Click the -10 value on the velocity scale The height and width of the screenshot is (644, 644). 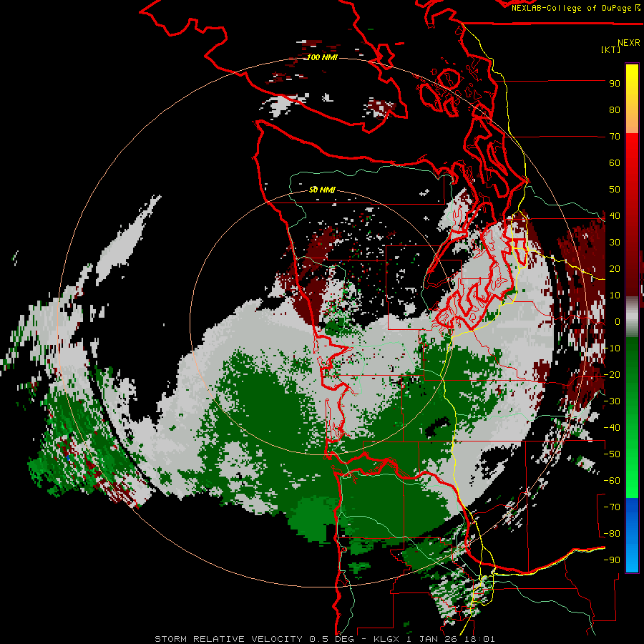click(612, 348)
